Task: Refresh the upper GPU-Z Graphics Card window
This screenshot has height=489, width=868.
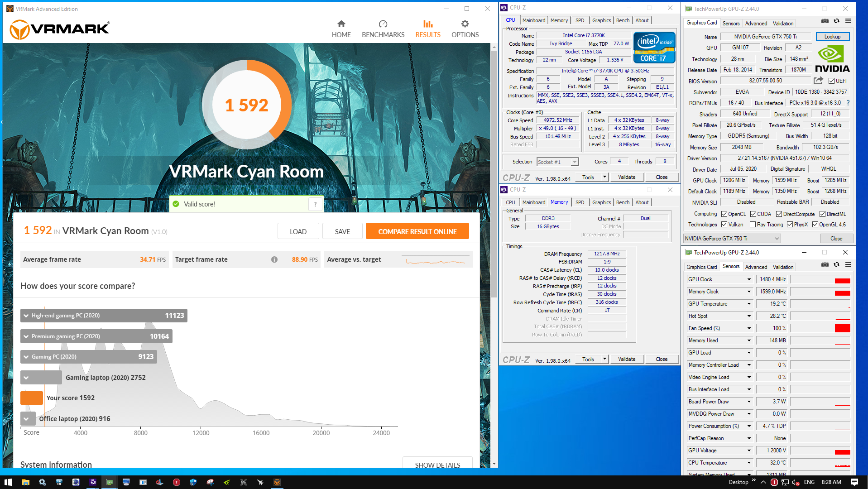Action: [837, 21]
